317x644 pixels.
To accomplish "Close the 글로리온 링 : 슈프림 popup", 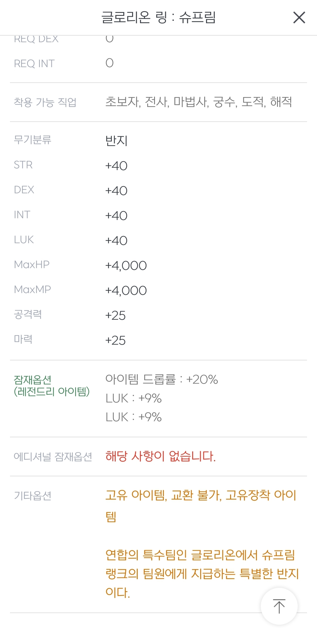I will (x=299, y=18).
